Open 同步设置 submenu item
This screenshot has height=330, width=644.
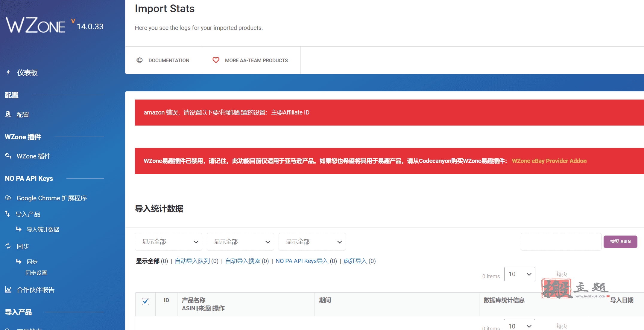(x=36, y=273)
